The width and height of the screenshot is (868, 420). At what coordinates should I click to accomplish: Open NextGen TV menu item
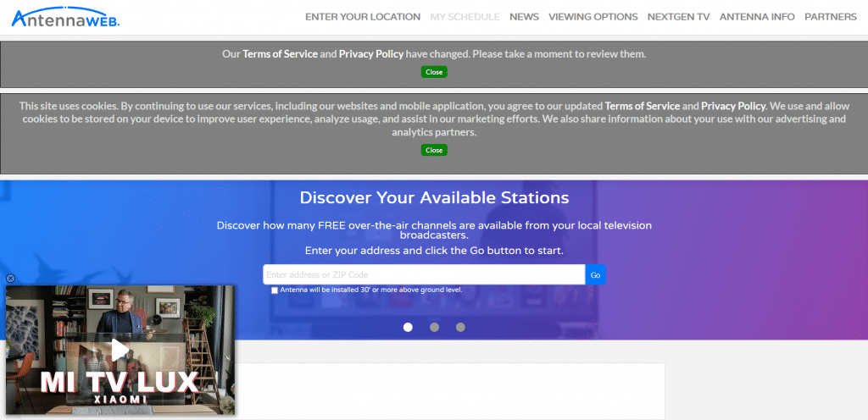point(679,17)
